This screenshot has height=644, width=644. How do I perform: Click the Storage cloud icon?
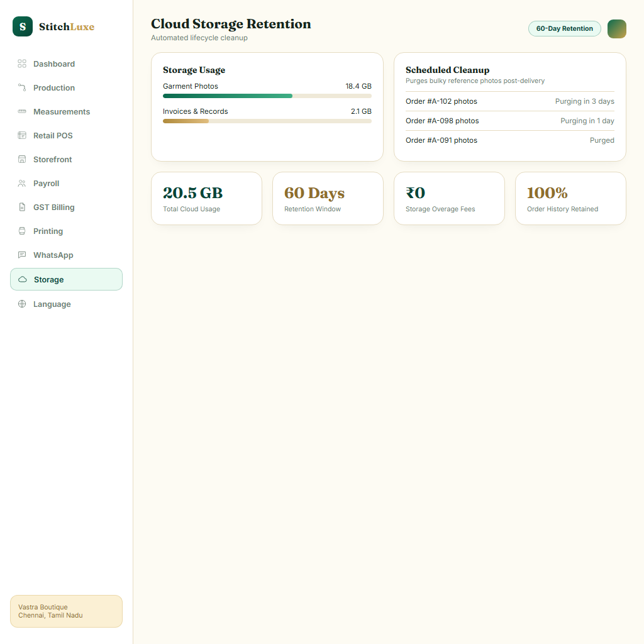pos(23,279)
